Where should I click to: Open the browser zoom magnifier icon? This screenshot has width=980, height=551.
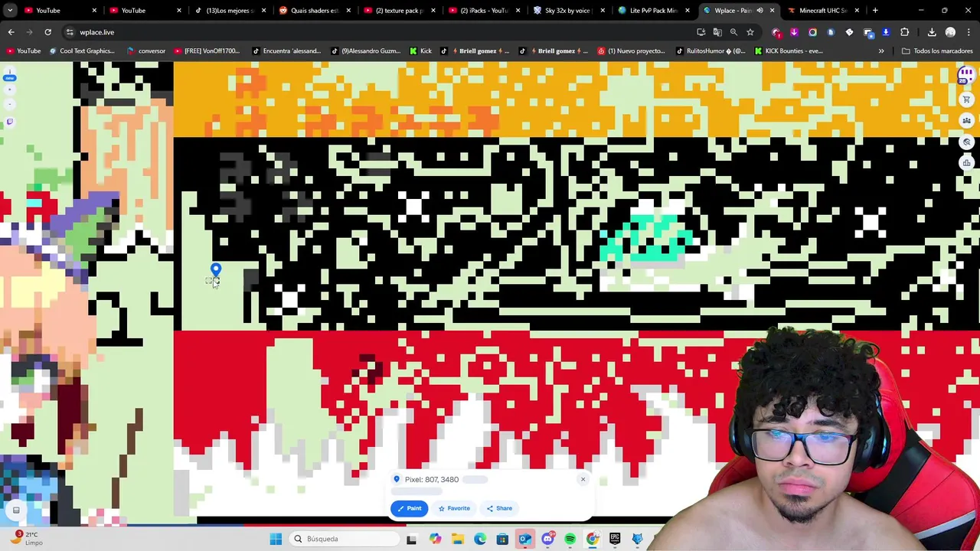coord(733,32)
